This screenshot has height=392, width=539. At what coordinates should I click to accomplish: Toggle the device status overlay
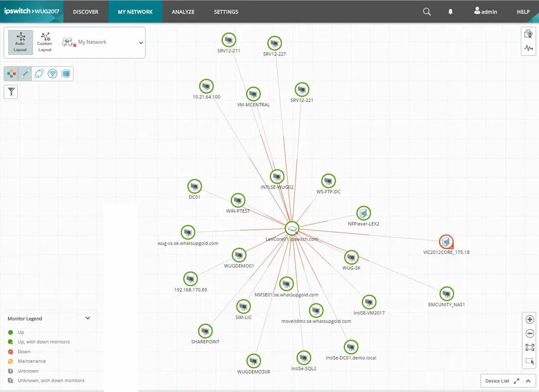[x=11, y=73]
